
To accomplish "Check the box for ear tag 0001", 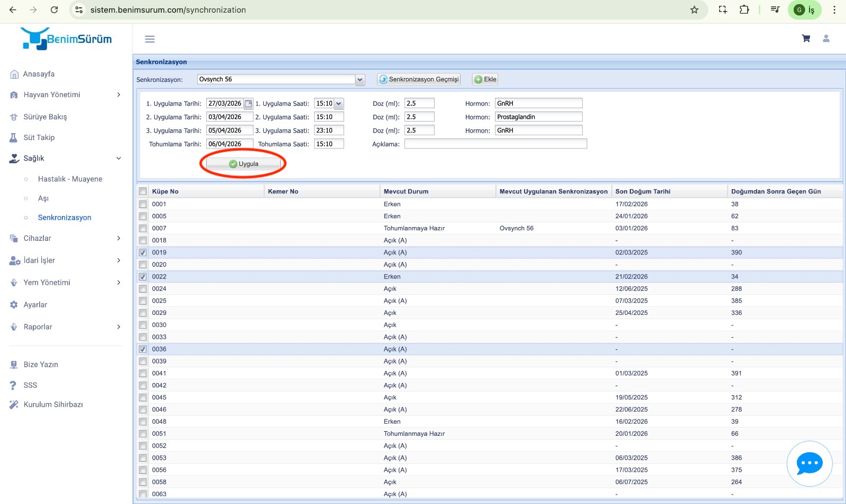I will pyautogui.click(x=143, y=204).
